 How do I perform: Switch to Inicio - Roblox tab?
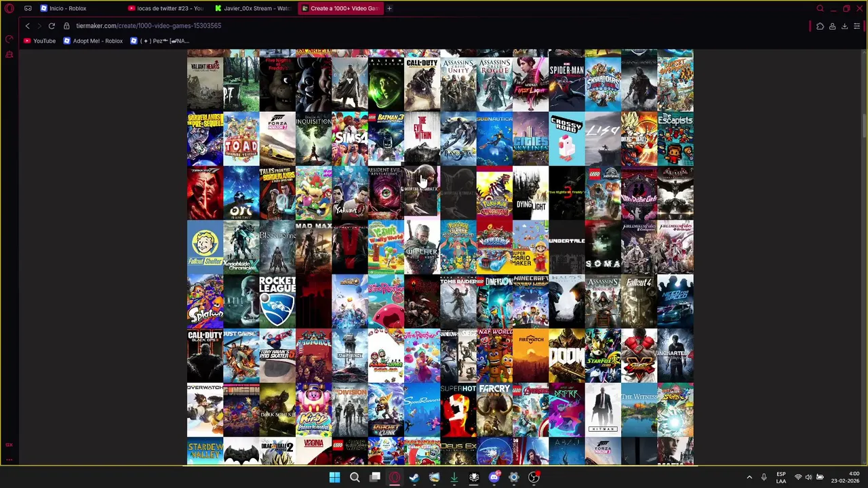pyautogui.click(x=79, y=8)
